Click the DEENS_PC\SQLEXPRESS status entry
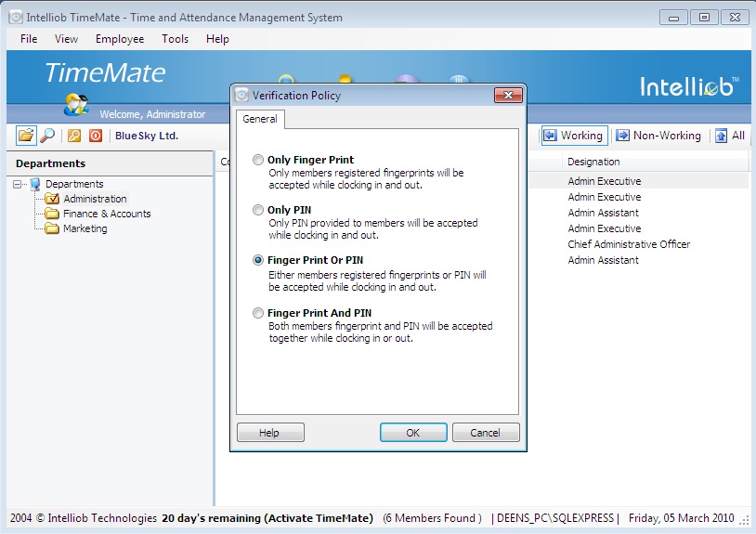756x534 pixels. point(555,518)
